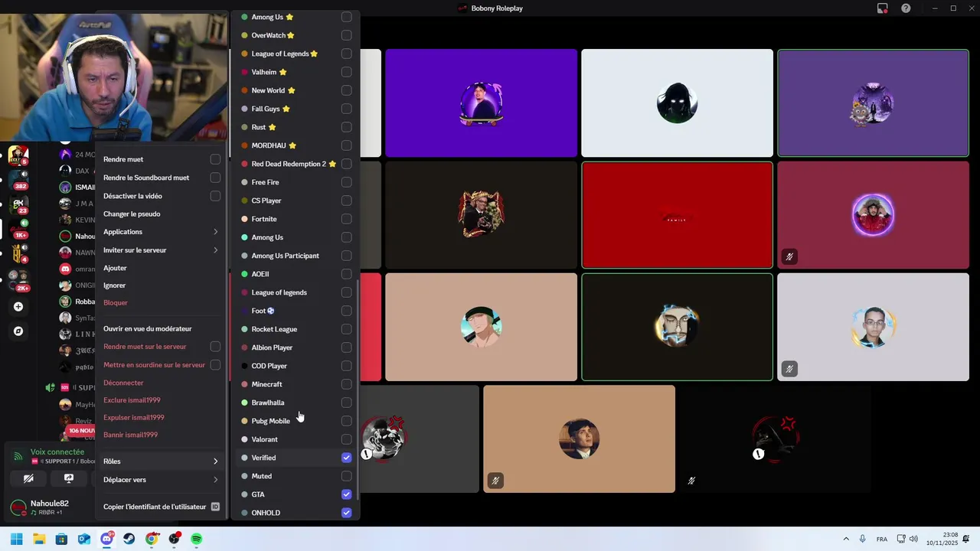Expand the Déplacer vers submenu
This screenshot has width=980, height=551.
162,480
